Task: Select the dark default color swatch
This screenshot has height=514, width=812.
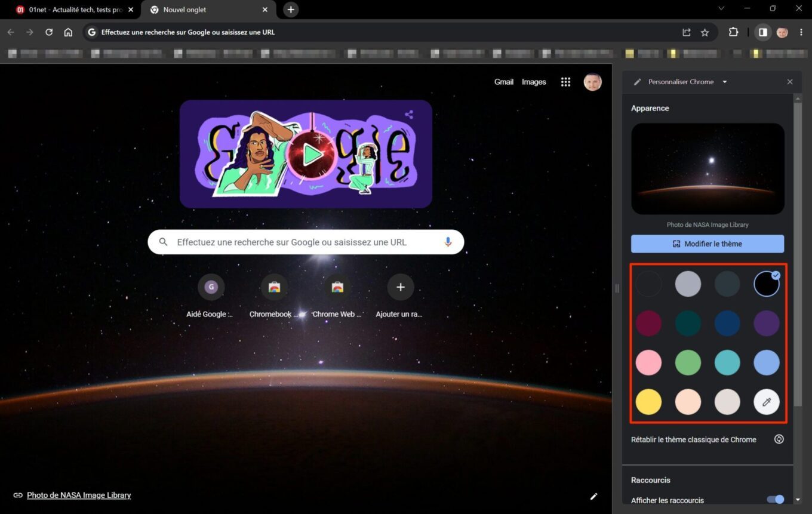Action: tap(648, 284)
